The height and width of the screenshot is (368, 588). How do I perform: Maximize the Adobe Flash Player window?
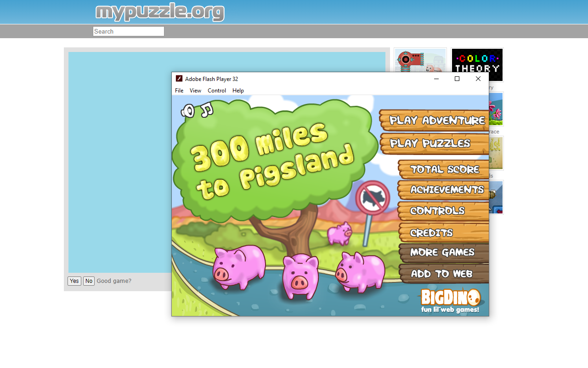(457, 79)
